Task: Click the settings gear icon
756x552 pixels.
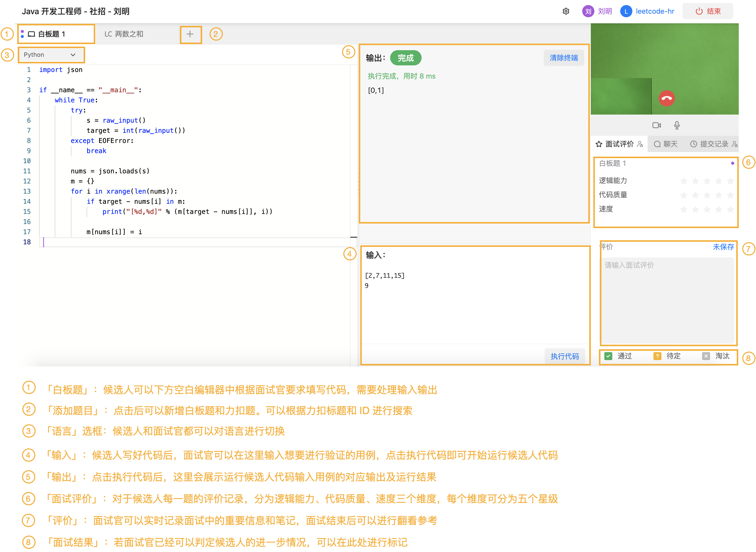Action: coord(565,11)
